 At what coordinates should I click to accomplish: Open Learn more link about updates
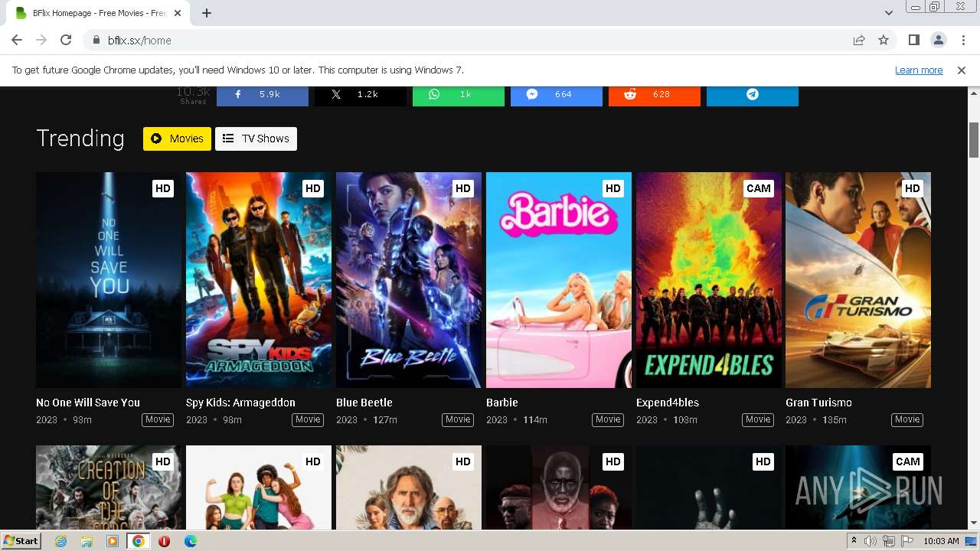click(x=919, y=70)
